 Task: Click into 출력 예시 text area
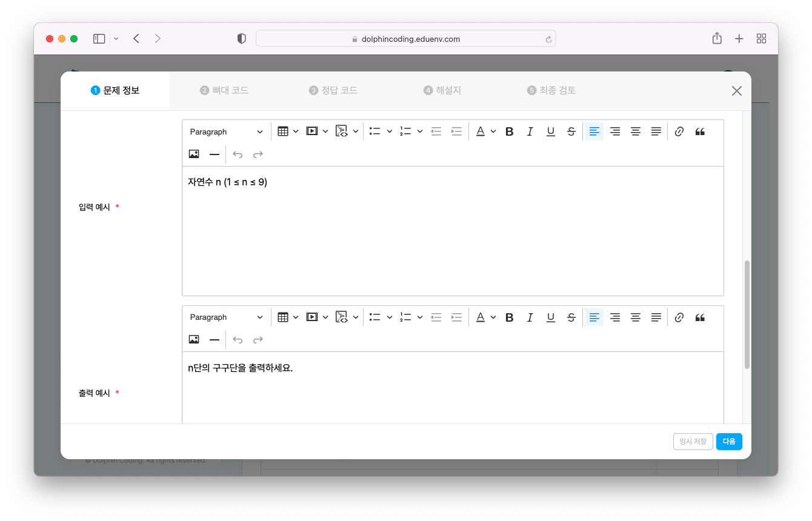pyautogui.click(x=453, y=388)
